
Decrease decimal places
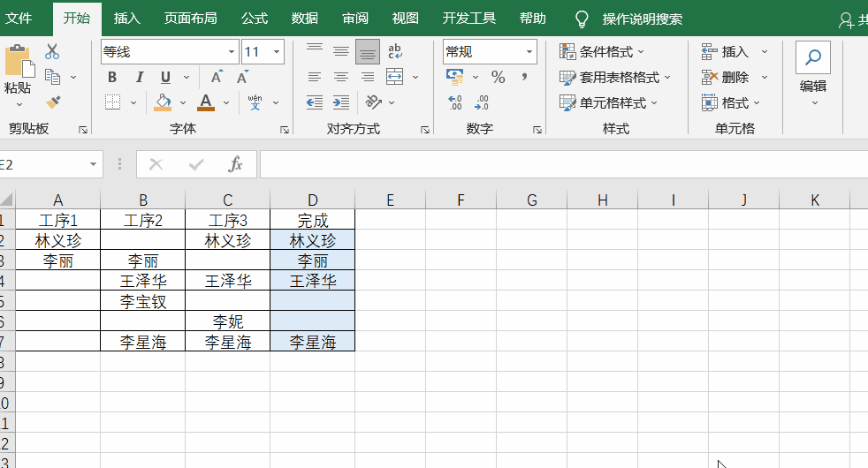coord(482,102)
